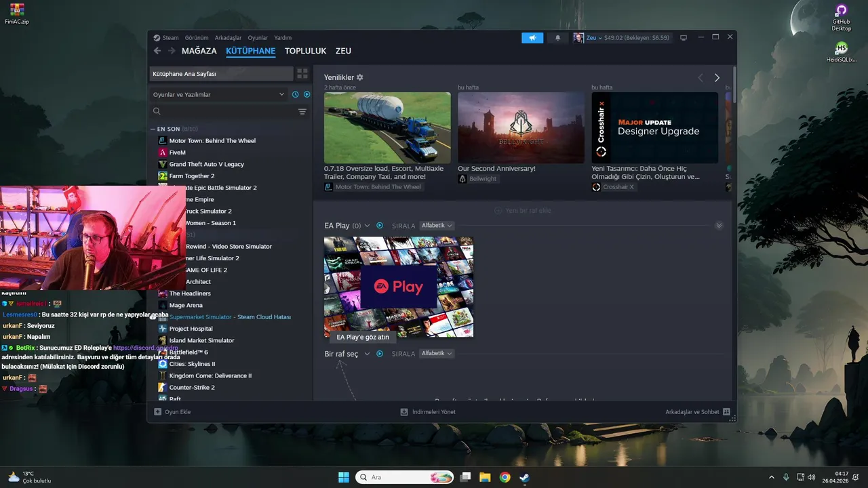
Task: Click the Steam taskbar icon
Action: pos(524,477)
